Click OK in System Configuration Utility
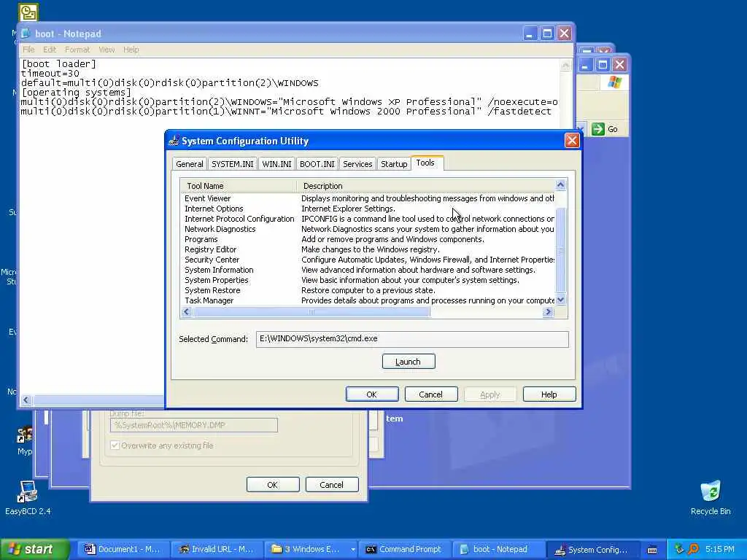The width and height of the screenshot is (747, 560). point(371,394)
